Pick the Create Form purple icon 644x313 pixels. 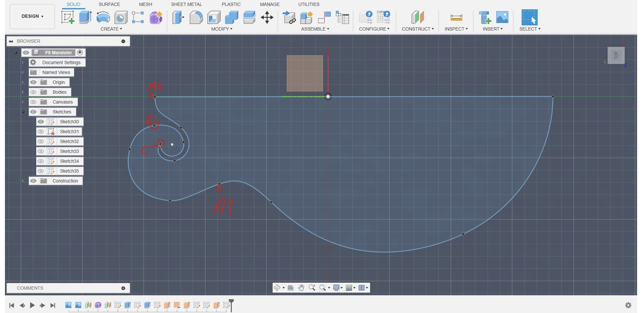pos(156,17)
